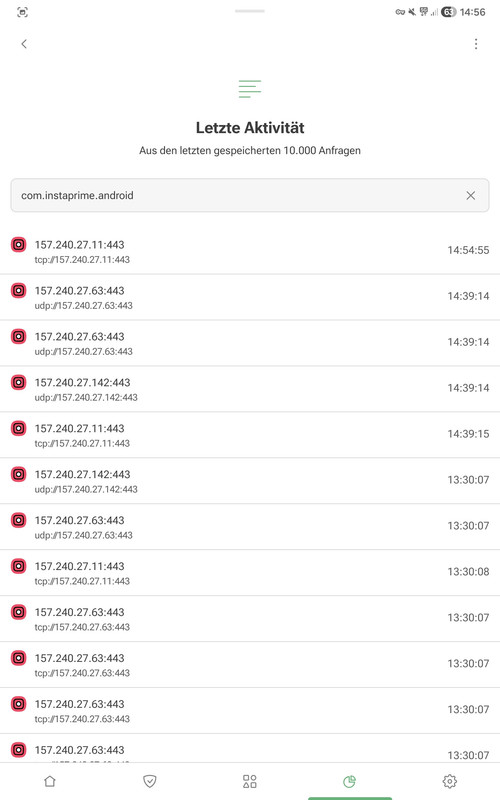Open the Settings gear tab

[449, 781]
